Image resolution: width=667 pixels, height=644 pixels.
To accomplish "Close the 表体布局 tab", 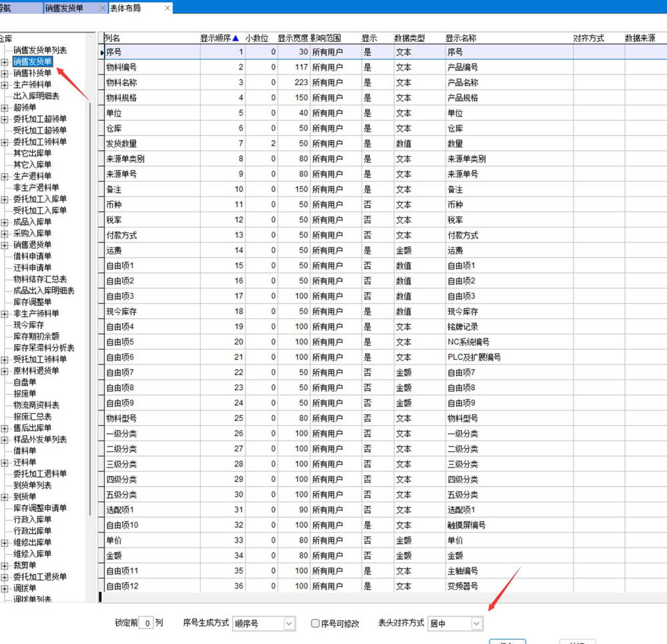I will coord(167,8).
